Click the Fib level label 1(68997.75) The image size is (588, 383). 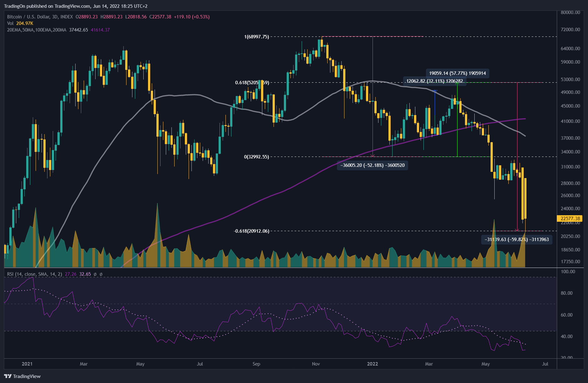tap(256, 37)
